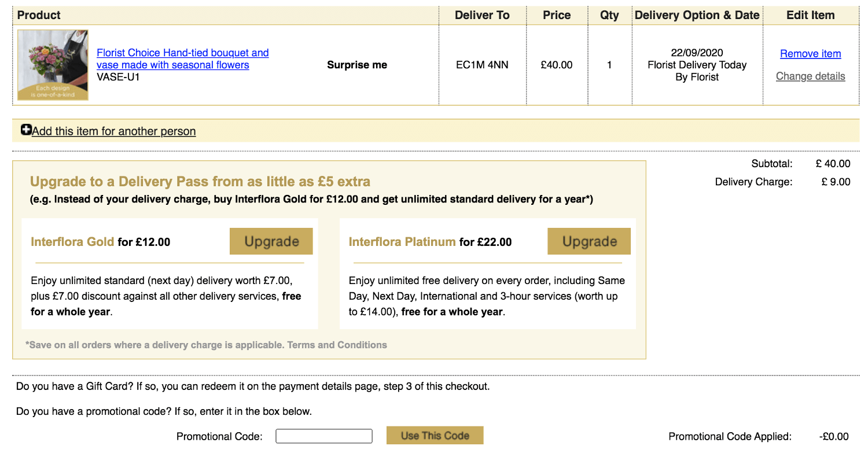Remove item from the basket
Image resolution: width=868 pixels, height=453 pixels.
[810, 54]
